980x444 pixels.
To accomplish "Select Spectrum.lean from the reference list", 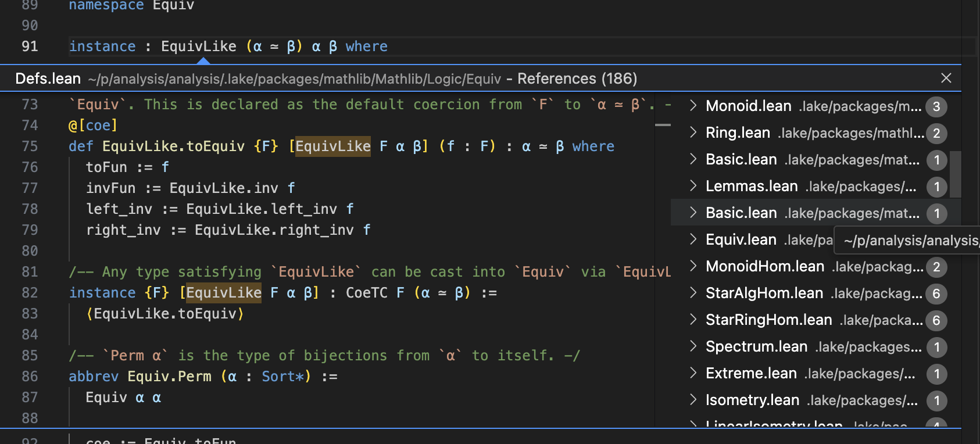I will 756,347.
